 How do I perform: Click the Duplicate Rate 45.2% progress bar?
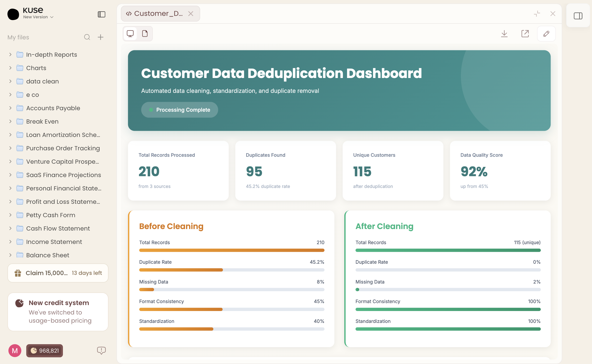pyautogui.click(x=232, y=270)
